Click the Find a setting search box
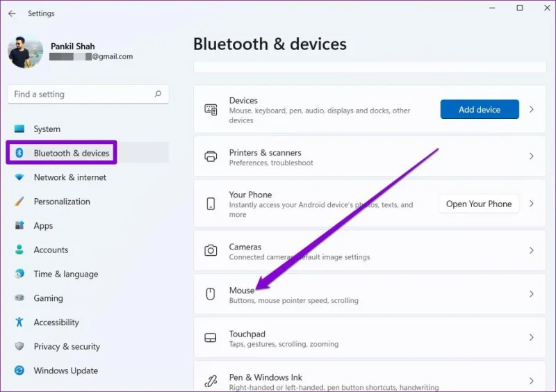Image resolution: width=556 pixels, height=392 pixels. point(88,94)
